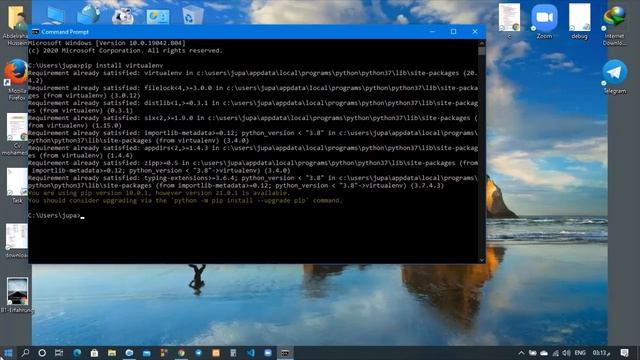Open the Zoom taskbar icon
The width and height of the screenshot is (640, 360).
268,353
